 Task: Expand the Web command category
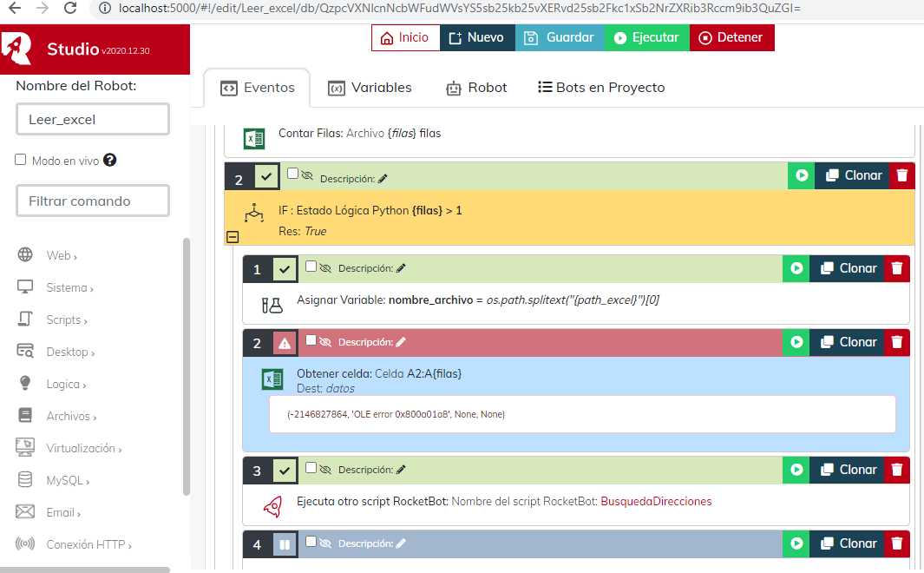point(61,255)
